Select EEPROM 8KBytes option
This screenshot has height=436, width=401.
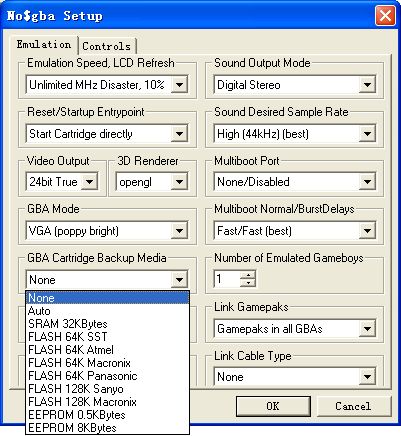107,428
